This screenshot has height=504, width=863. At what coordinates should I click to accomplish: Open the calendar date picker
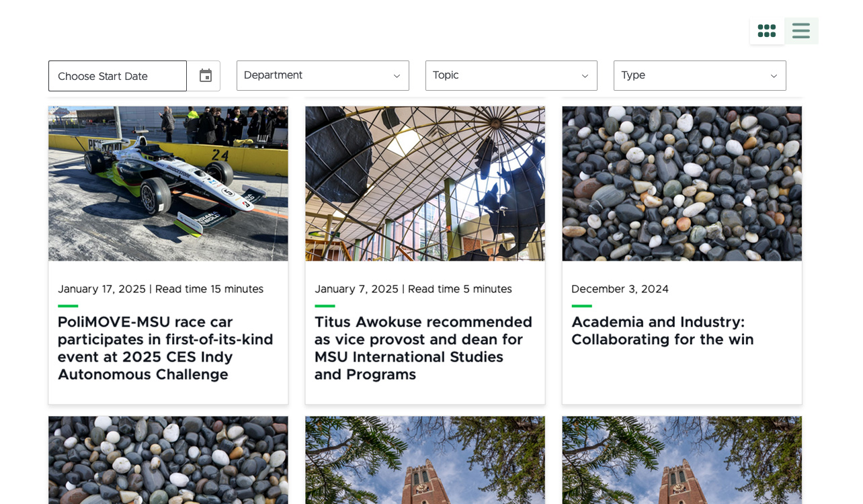click(x=205, y=76)
